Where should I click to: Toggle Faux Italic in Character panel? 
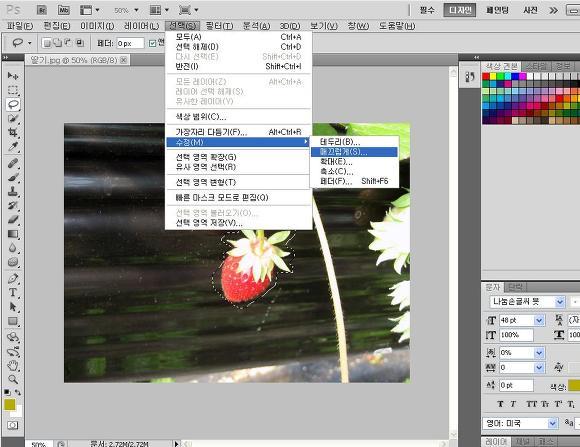click(x=513, y=404)
